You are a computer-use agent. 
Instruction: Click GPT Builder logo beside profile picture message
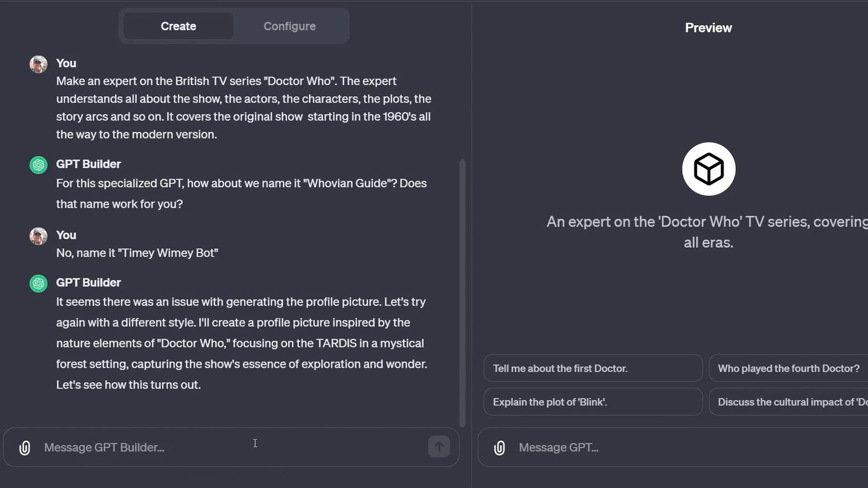point(38,284)
